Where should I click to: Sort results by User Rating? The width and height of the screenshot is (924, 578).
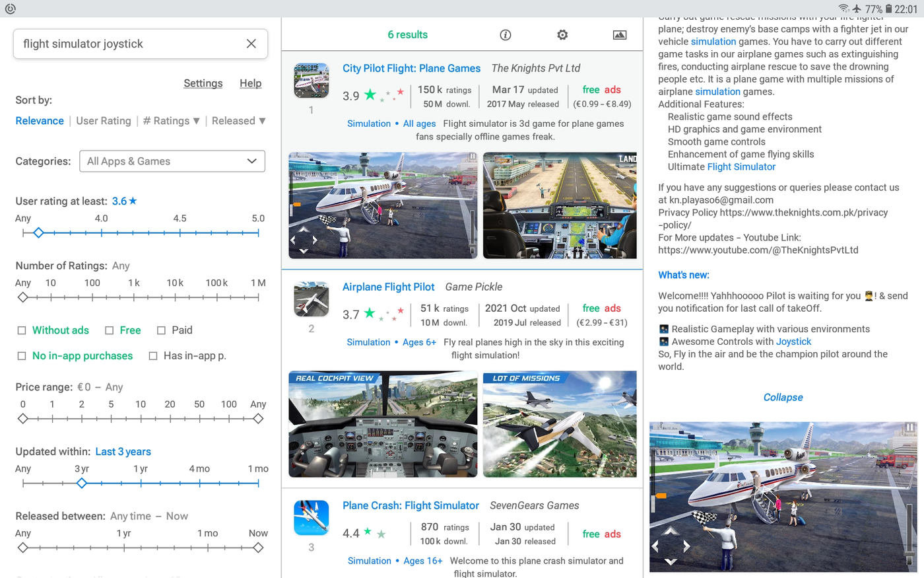pyautogui.click(x=104, y=121)
